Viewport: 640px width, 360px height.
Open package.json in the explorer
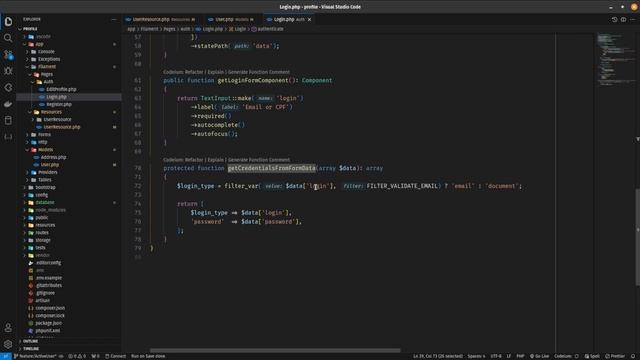(49, 323)
